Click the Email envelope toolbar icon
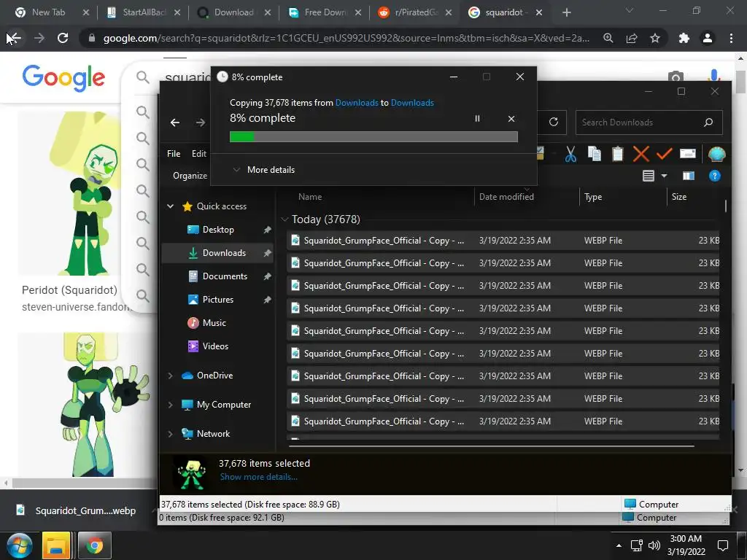The height and width of the screenshot is (560, 747). tap(687, 153)
